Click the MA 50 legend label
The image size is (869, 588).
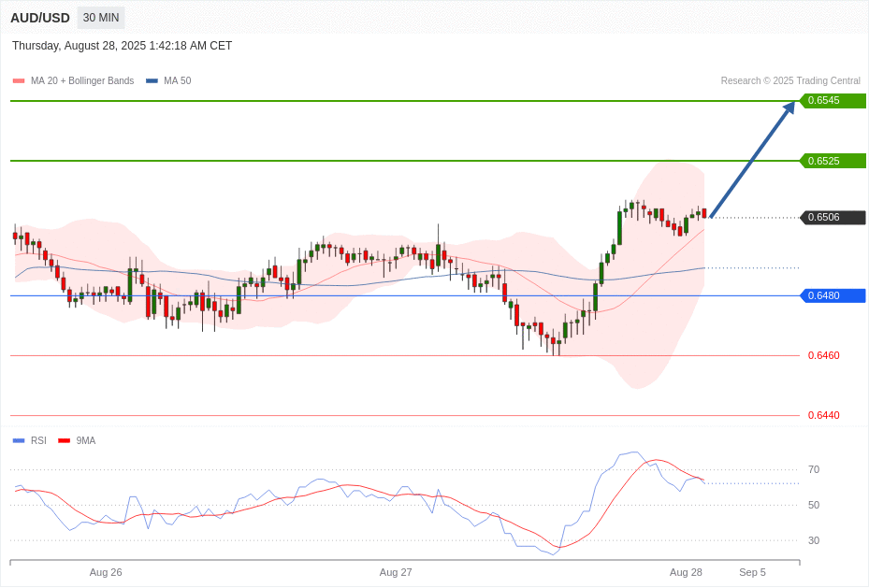[178, 80]
